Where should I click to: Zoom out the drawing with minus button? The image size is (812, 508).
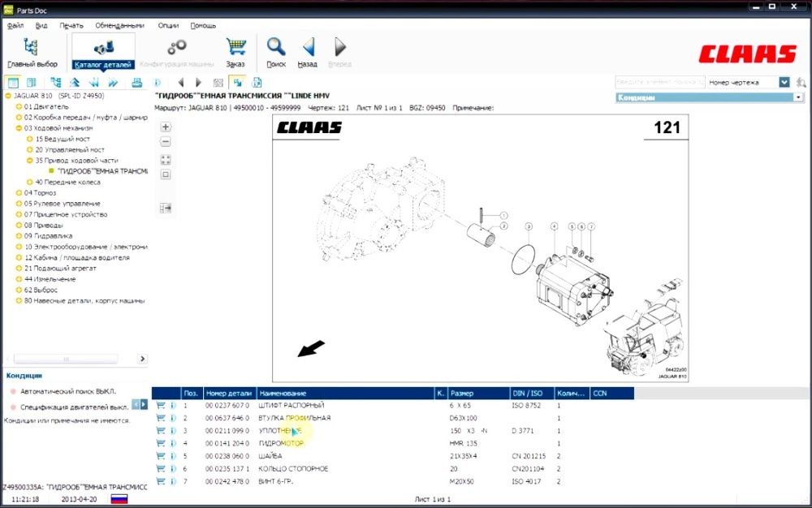pos(166,141)
